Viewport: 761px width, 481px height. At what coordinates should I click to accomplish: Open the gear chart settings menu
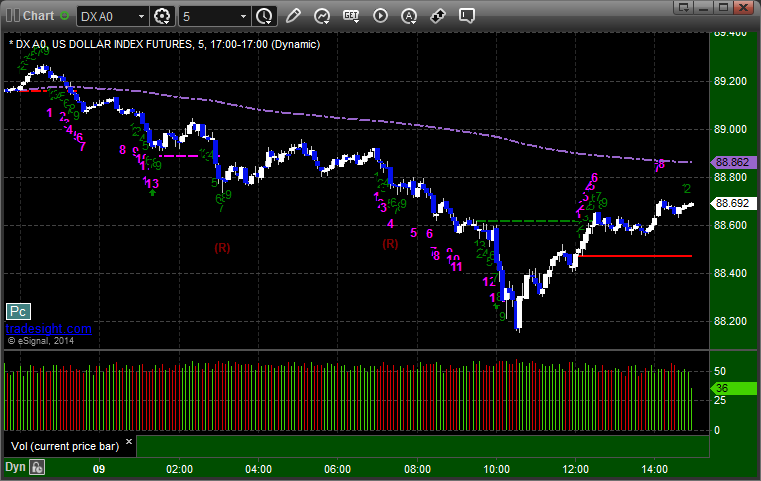(162, 17)
